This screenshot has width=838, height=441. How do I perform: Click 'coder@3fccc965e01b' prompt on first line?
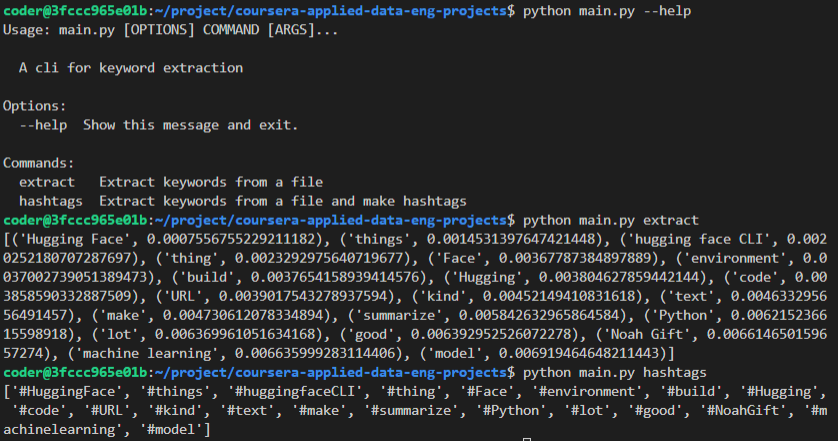tap(75, 11)
